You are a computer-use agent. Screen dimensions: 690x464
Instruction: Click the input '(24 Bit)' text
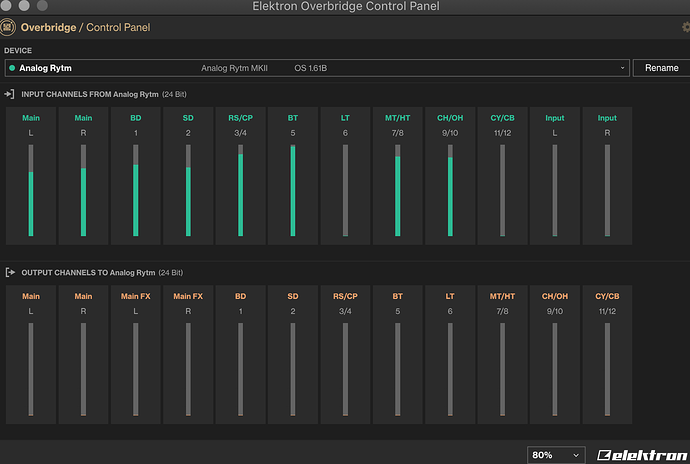(174, 94)
